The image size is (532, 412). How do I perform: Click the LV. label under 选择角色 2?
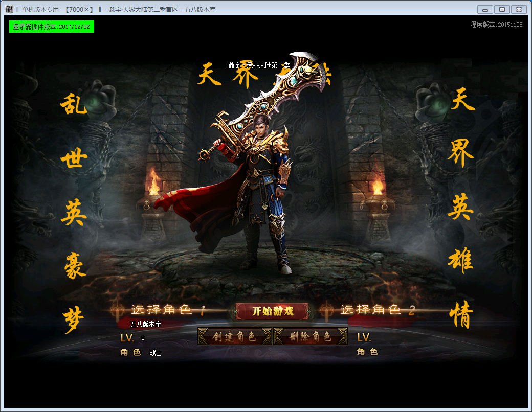pyautogui.click(x=364, y=337)
